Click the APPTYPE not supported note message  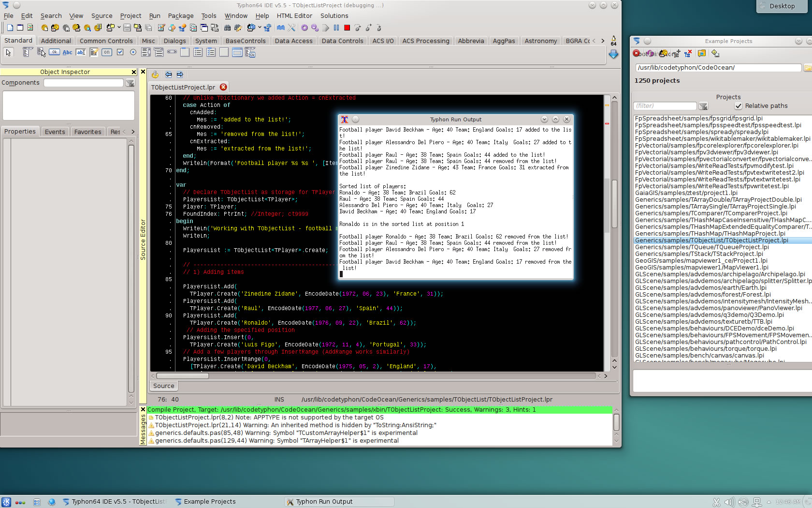269,418
